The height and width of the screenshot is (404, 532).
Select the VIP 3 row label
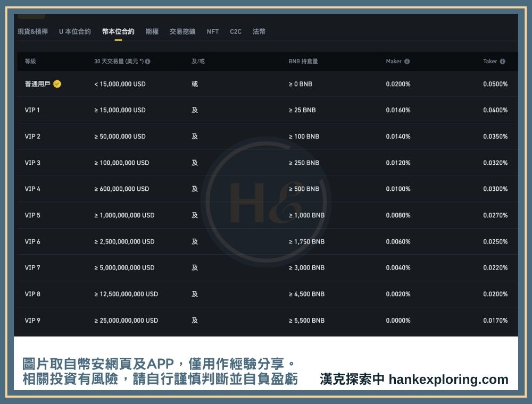32,163
